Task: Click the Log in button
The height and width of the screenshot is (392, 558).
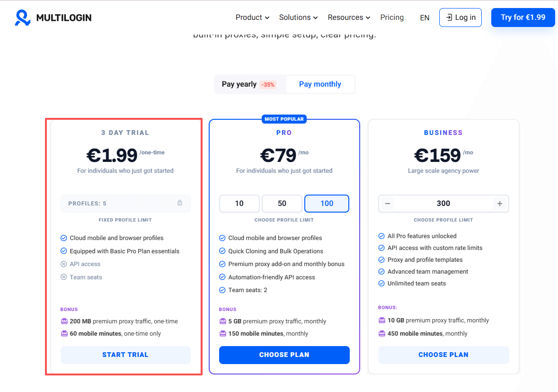Action: (x=461, y=18)
